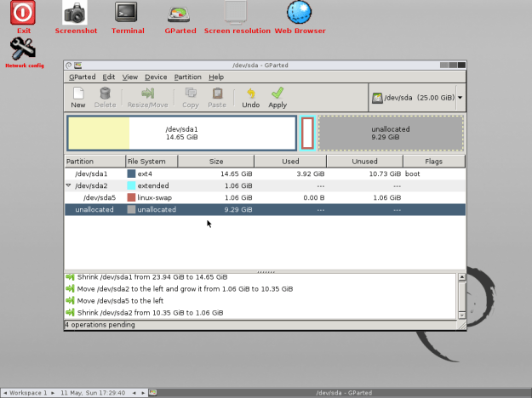The width and height of the screenshot is (532, 398).
Task: Open the Edit menu
Action: click(109, 77)
